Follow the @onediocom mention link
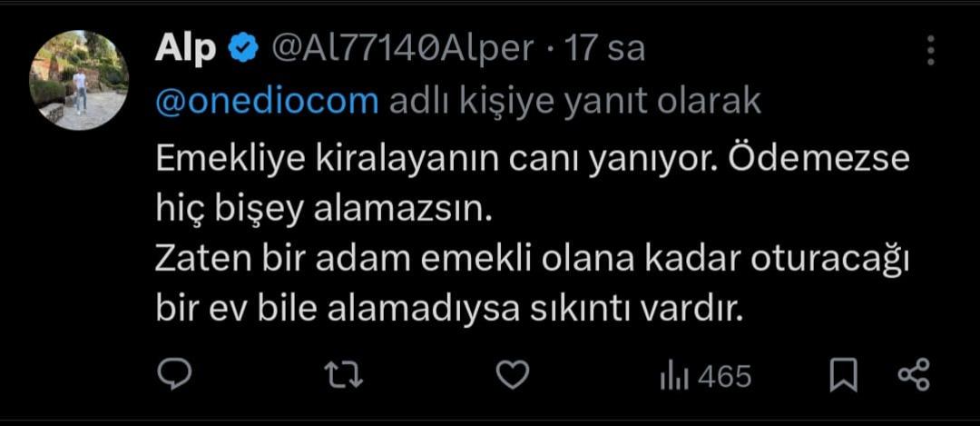This screenshot has width=980, height=426. tap(267, 102)
